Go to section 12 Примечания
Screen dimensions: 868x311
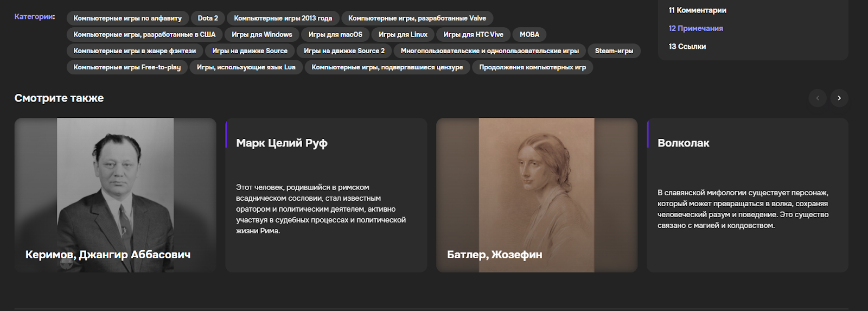pyautogui.click(x=695, y=28)
